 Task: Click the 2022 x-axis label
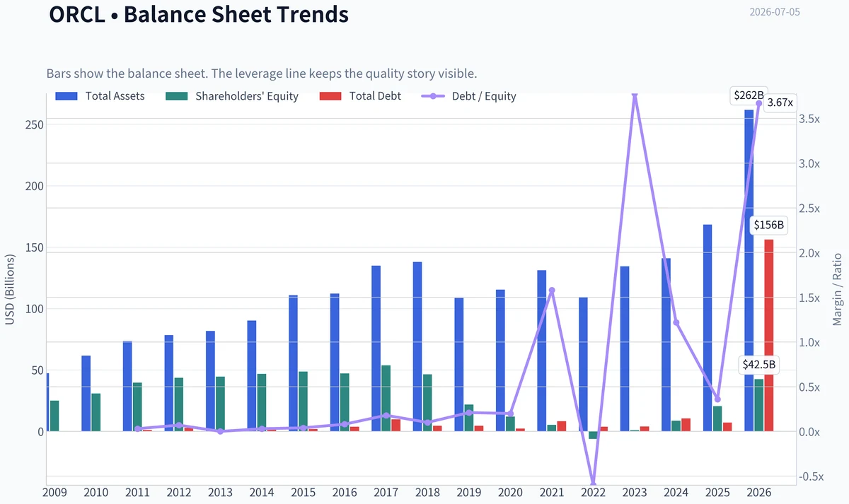(x=594, y=492)
